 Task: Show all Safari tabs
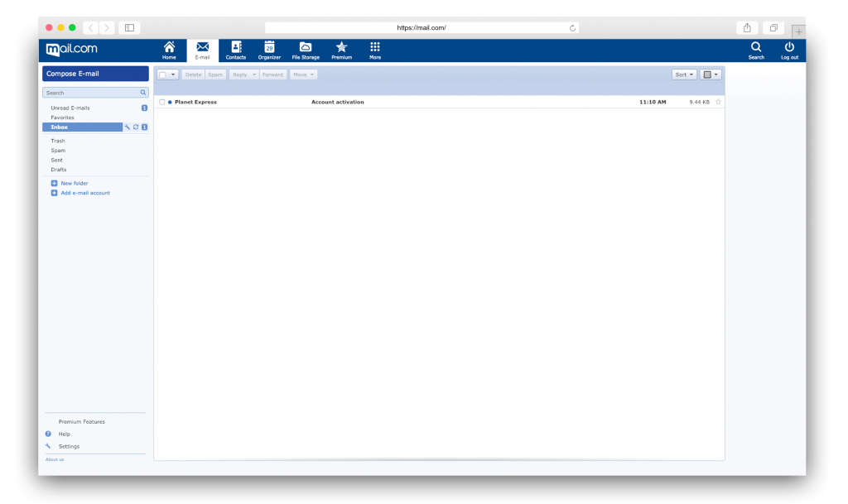coord(774,27)
